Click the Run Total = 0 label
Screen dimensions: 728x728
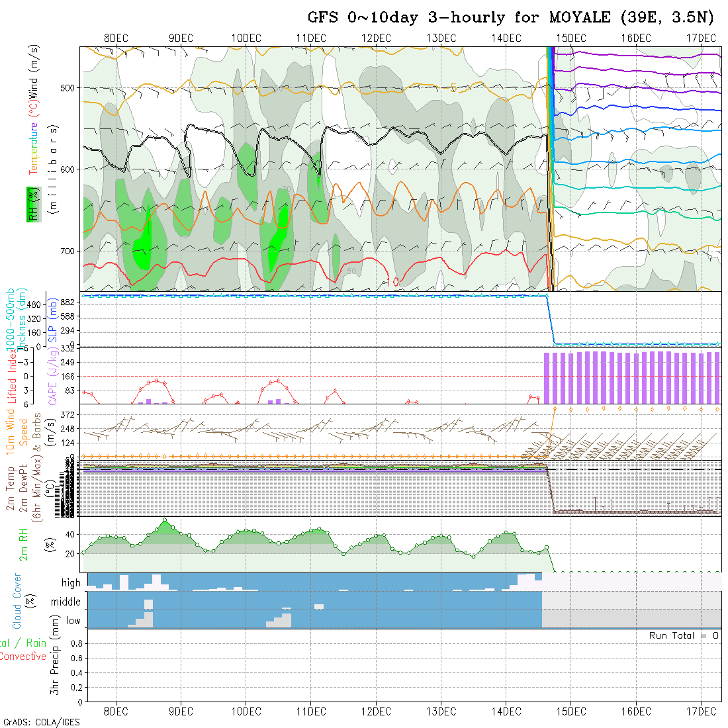pyautogui.click(x=684, y=635)
